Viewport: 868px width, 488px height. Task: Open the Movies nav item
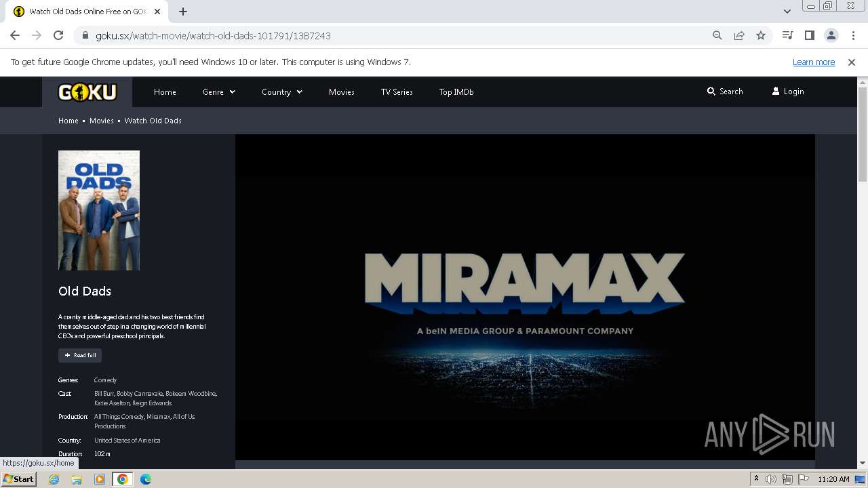pyautogui.click(x=342, y=92)
